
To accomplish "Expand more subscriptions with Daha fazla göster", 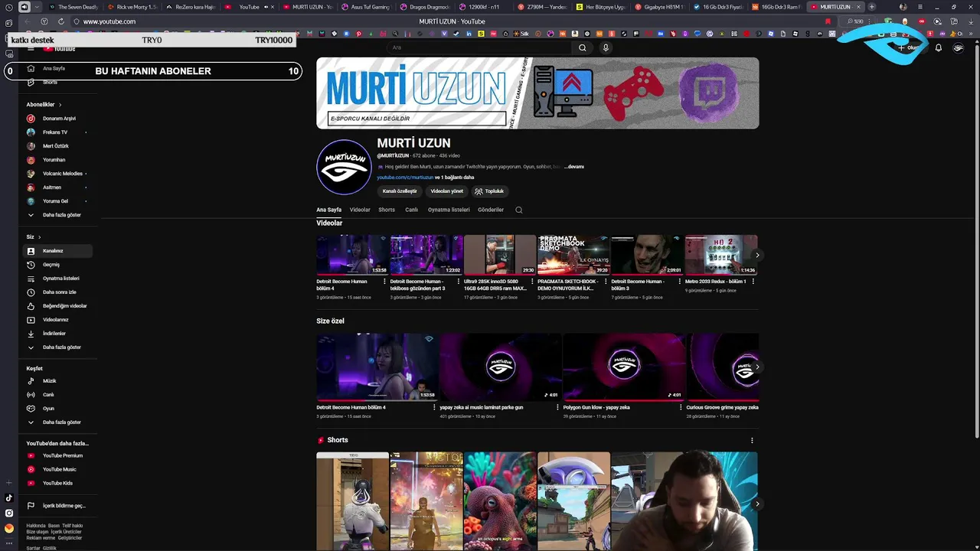I will point(57,215).
